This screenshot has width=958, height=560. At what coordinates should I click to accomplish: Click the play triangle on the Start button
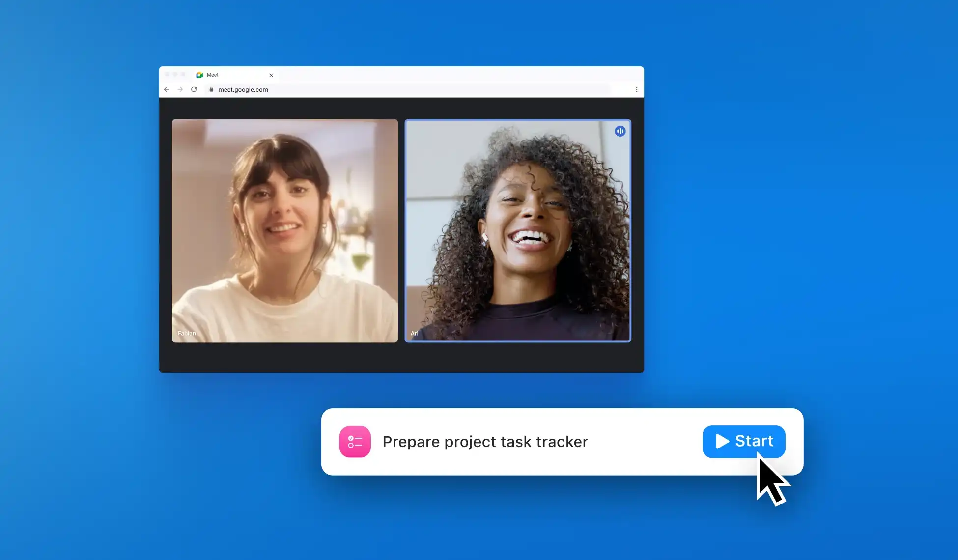[x=722, y=441]
